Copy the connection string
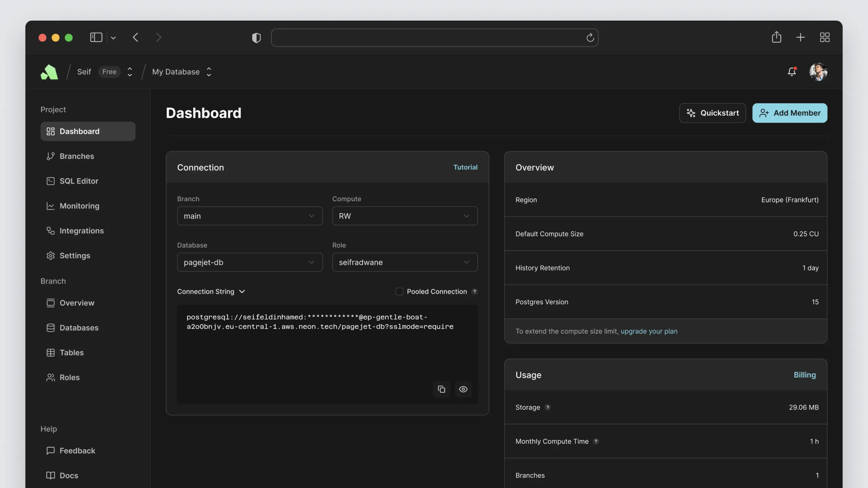This screenshot has height=488, width=868. [x=441, y=389]
